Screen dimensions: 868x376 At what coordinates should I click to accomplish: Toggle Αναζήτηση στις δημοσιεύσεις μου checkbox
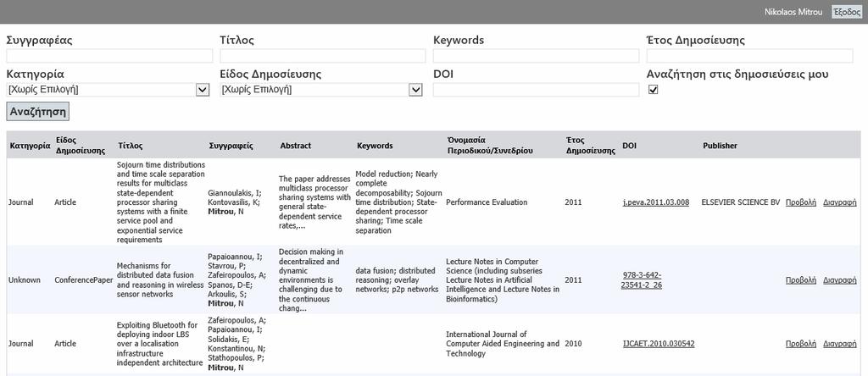654,90
